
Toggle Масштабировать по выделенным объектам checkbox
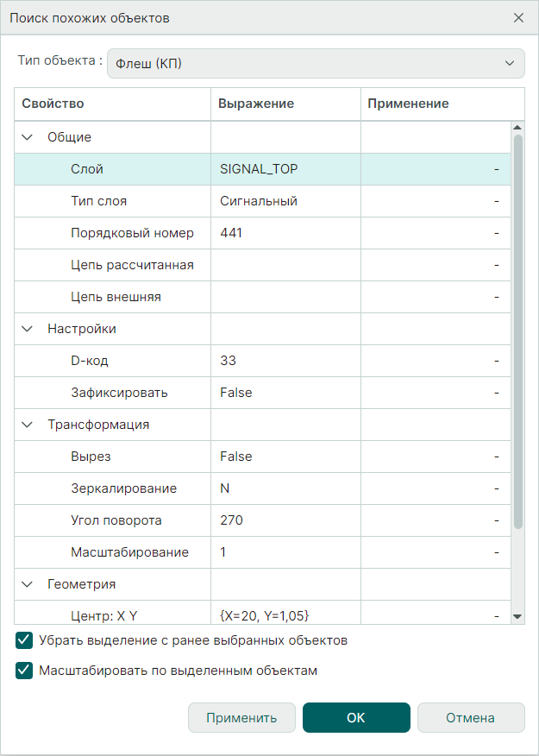coord(24,671)
